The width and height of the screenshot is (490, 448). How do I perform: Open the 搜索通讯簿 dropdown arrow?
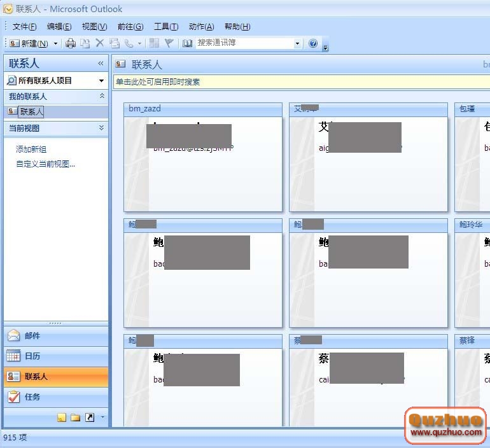[x=298, y=43]
